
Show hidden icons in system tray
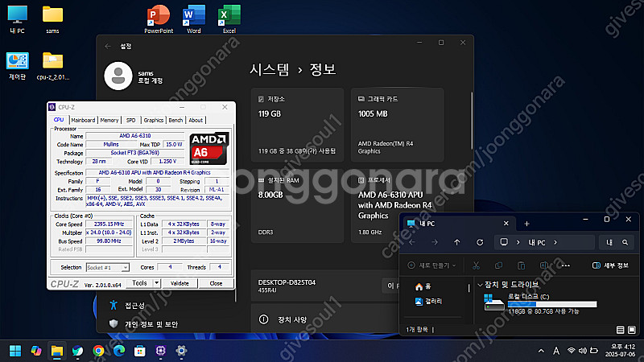click(541, 351)
